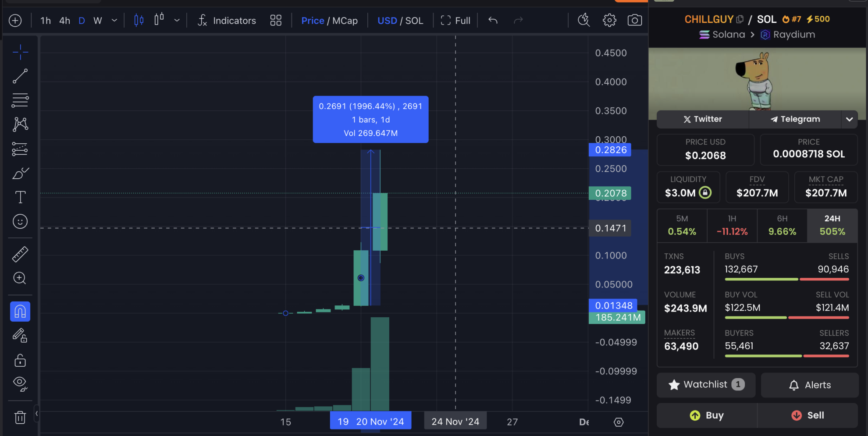Expand the timeframe dropdown chevron
868x436 pixels.
tap(114, 20)
